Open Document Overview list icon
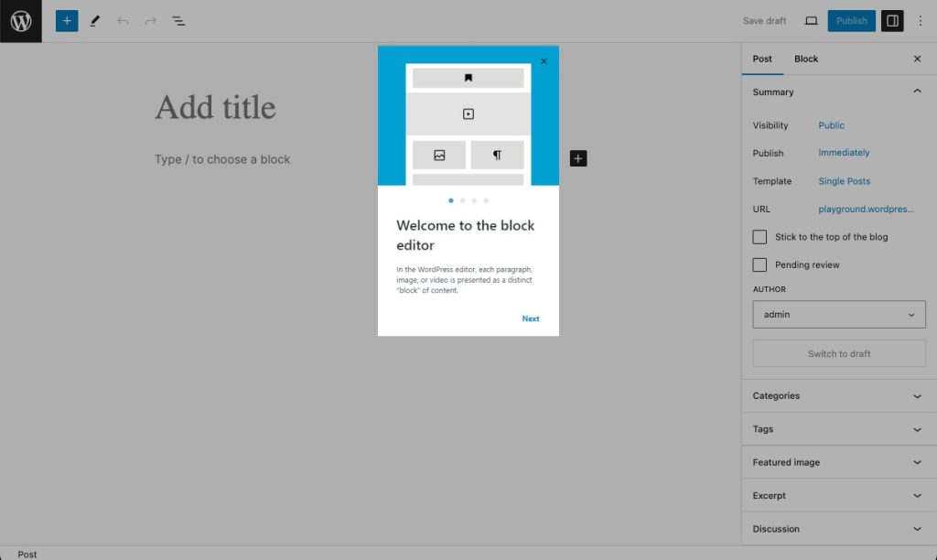This screenshot has width=937, height=560. tap(178, 21)
